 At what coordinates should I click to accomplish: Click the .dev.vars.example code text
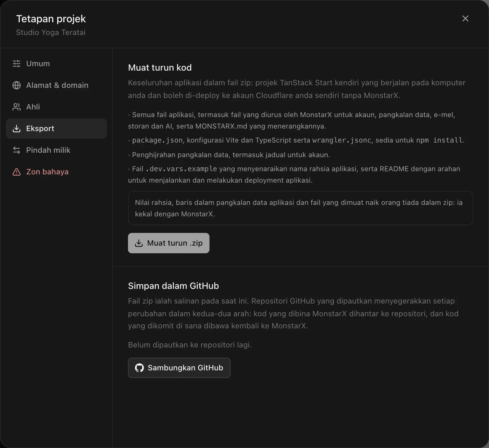(181, 169)
